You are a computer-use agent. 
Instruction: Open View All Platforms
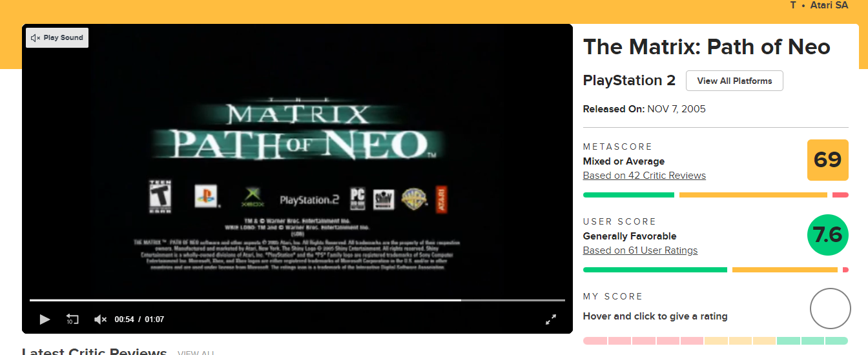coord(734,81)
